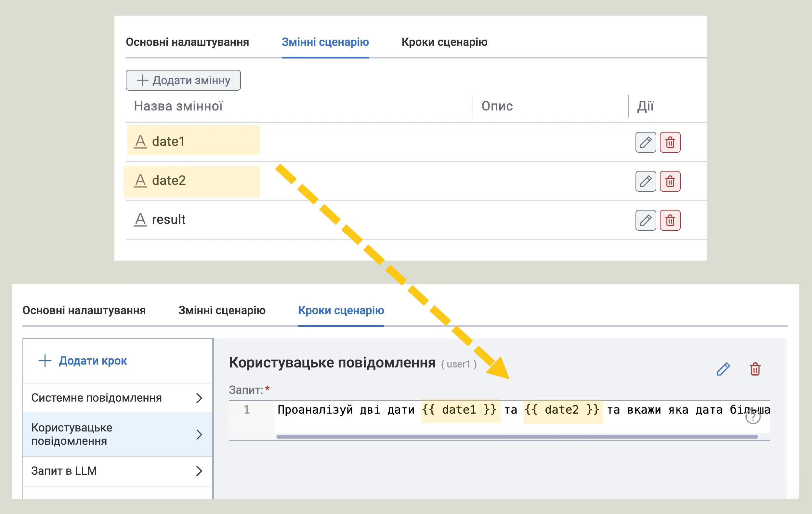
Task: Edit the date1 variable with pencil icon
Action: coord(646,142)
